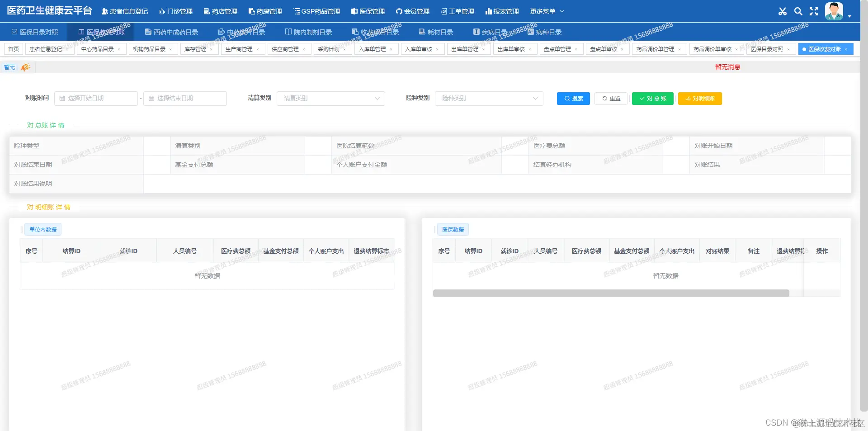The height and width of the screenshot is (431, 868).
Task: Close the 药品调价单管理 tab with its x
Action: [x=679, y=49]
